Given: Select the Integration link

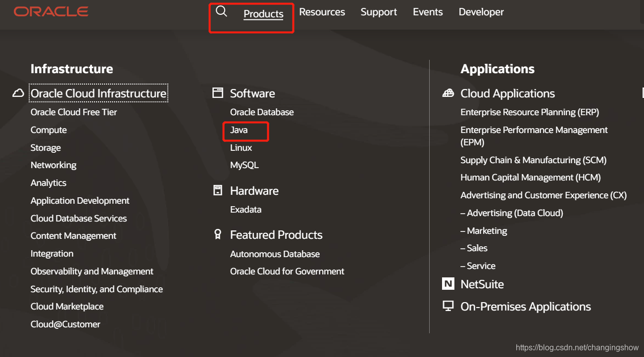Looking at the screenshot, I should point(52,254).
